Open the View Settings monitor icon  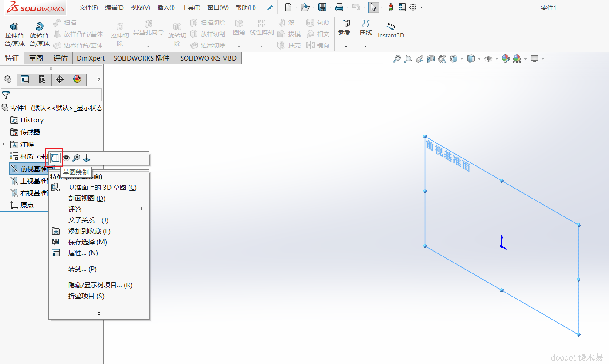click(535, 59)
